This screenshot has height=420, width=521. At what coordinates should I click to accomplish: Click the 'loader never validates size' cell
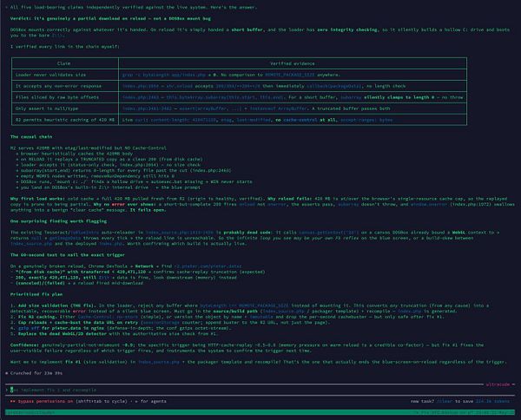65,75
